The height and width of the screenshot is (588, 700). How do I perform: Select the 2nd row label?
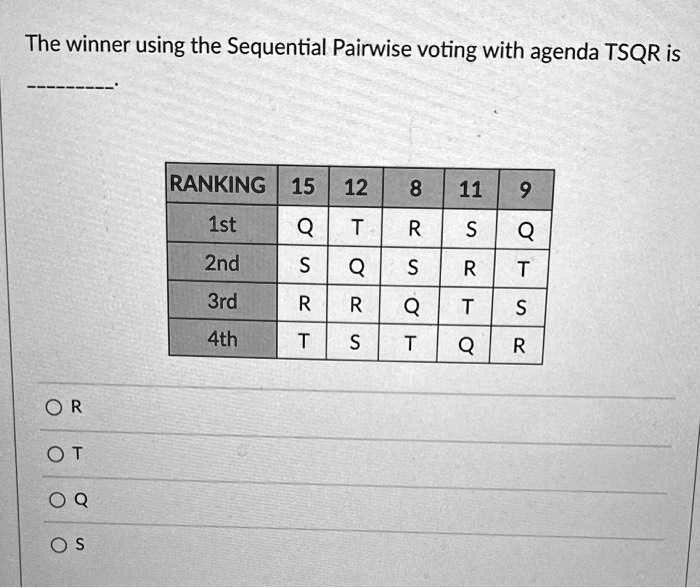[221, 264]
